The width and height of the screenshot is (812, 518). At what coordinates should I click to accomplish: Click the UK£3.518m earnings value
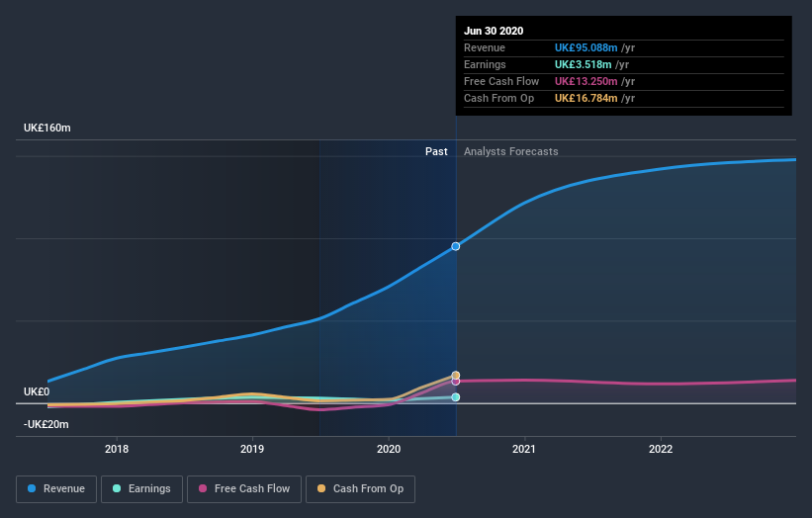(584, 64)
